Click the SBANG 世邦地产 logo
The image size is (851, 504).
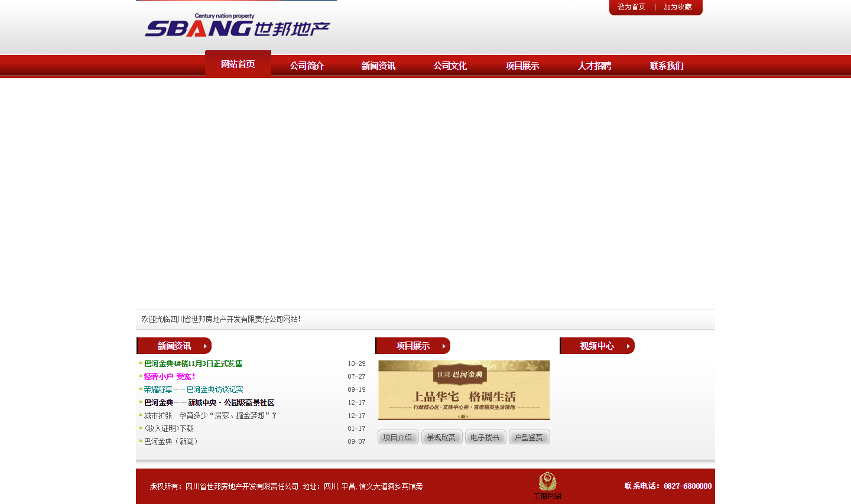pyautogui.click(x=237, y=26)
